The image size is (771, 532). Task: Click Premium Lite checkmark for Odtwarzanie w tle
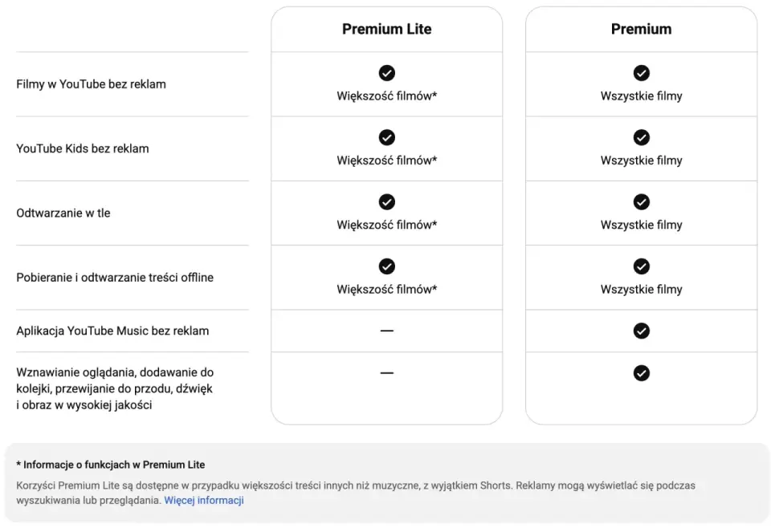pyautogui.click(x=386, y=202)
